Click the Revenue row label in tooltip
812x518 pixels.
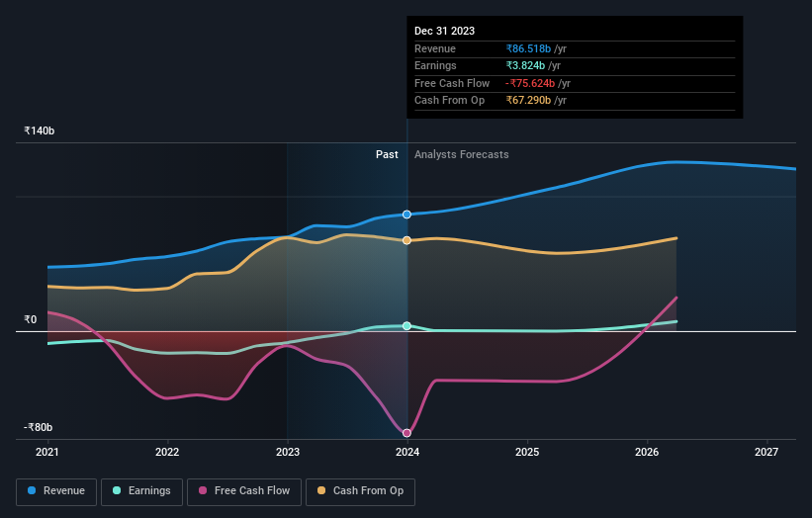(435, 48)
